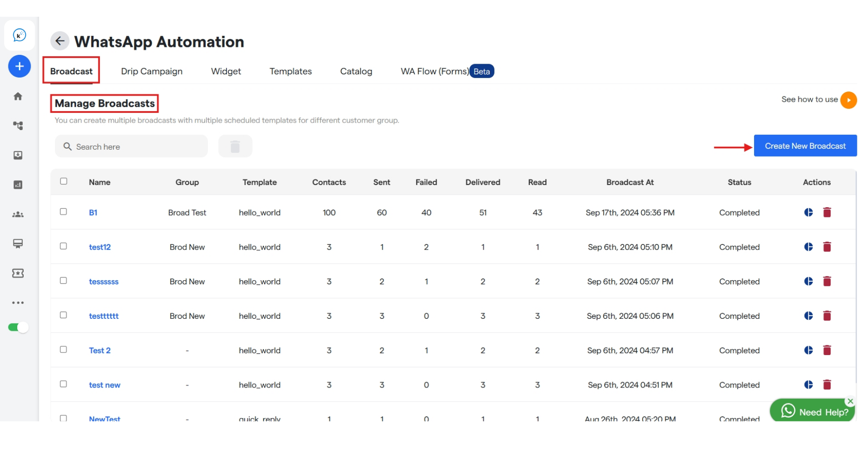The image size is (868, 474).
Task: Switch to the Broadcast tab
Action: click(x=71, y=71)
